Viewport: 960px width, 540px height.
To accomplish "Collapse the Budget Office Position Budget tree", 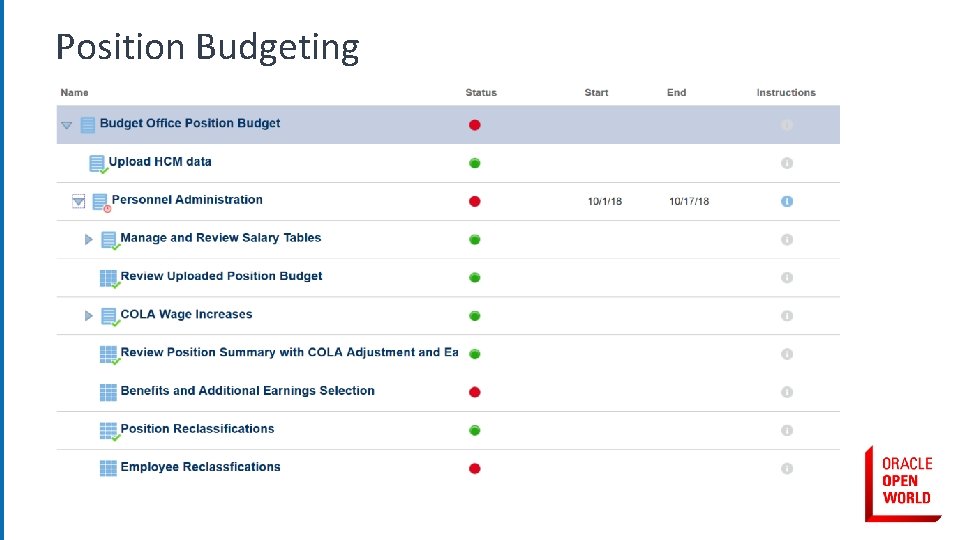I will pos(67,126).
